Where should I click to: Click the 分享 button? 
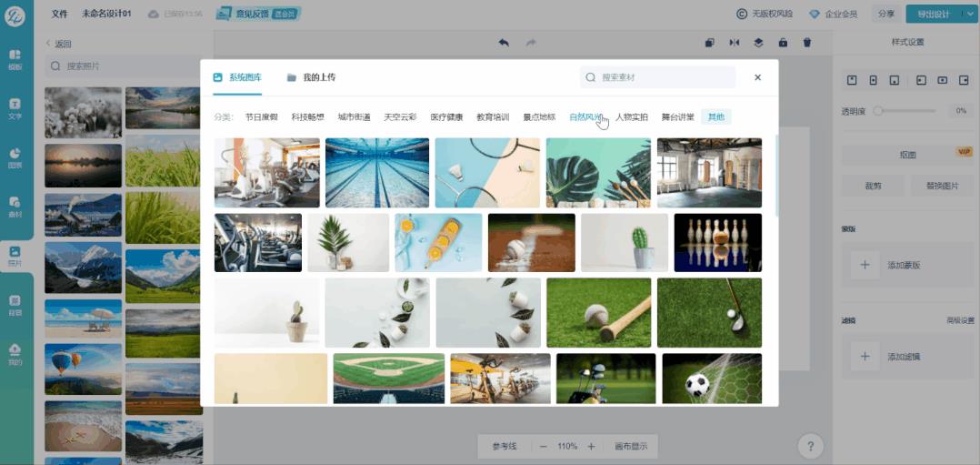tap(885, 14)
